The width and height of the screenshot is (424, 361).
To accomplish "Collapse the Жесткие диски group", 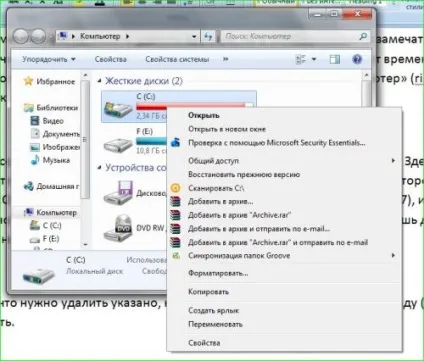I will point(99,81).
